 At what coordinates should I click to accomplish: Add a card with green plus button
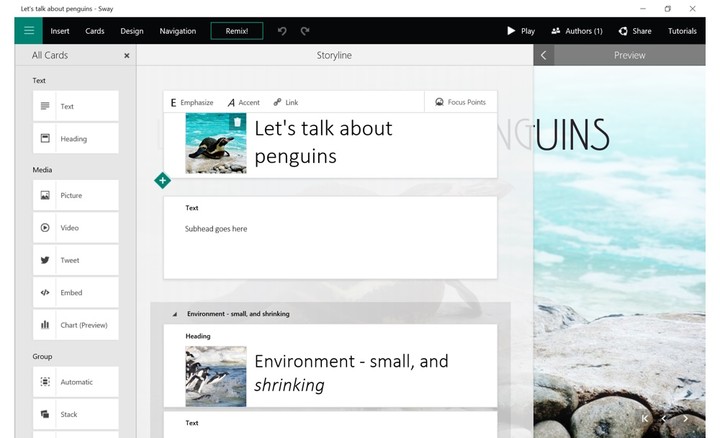[163, 180]
